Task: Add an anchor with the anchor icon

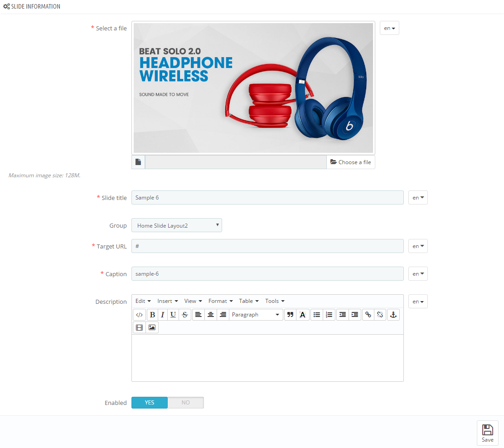Action: coord(393,315)
